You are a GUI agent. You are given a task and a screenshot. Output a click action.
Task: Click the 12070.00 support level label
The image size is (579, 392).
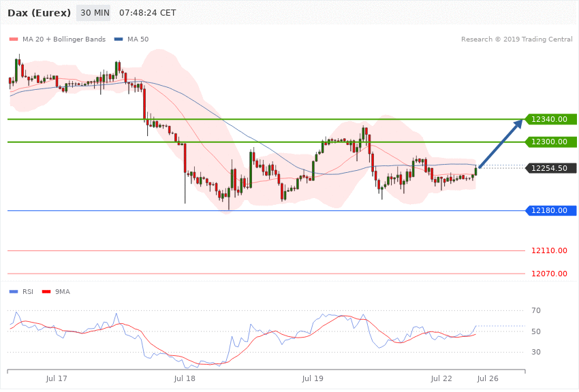point(549,274)
